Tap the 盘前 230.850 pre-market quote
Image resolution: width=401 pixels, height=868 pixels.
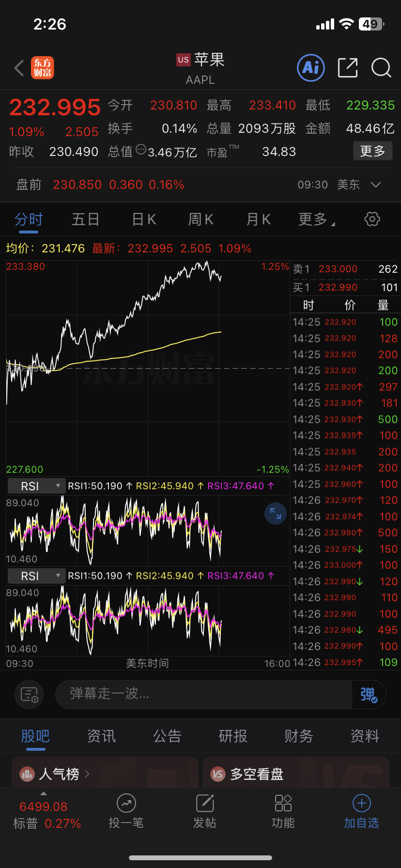[100, 185]
